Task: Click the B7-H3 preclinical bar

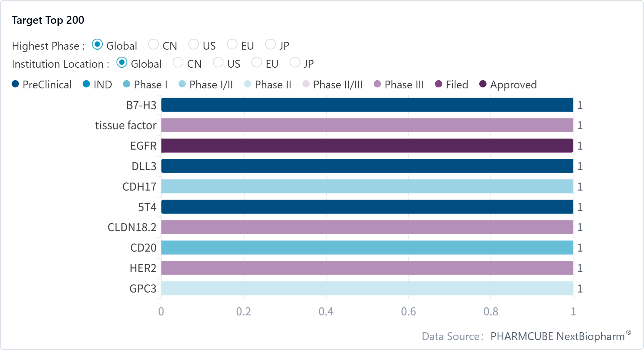Action: (367, 105)
